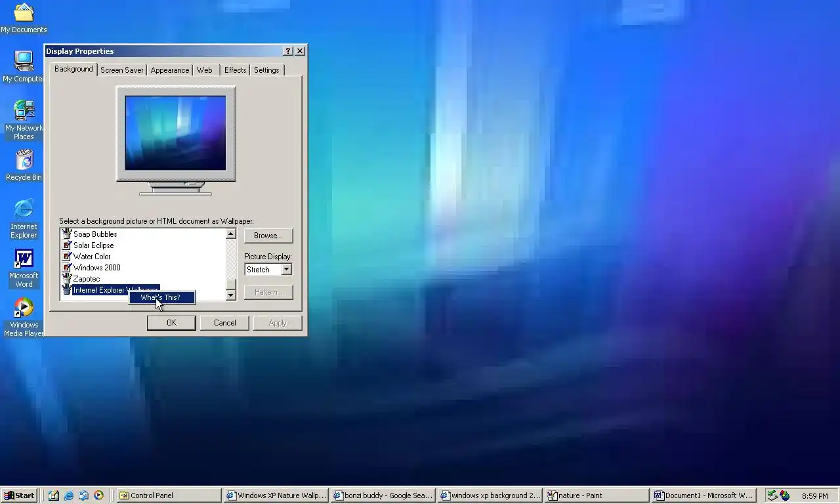Click the wallpaper list scrollbar thumb
Viewport: 840px width, 504px height.
[x=230, y=284]
